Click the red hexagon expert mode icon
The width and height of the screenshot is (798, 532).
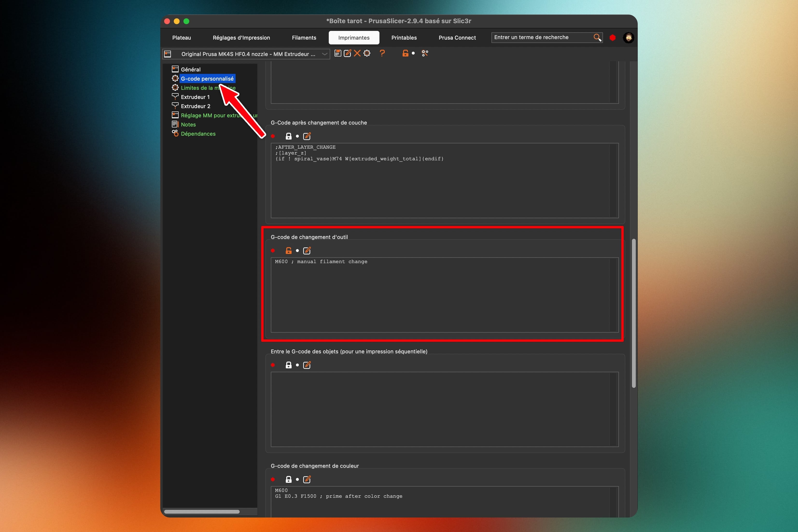pyautogui.click(x=612, y=38)
